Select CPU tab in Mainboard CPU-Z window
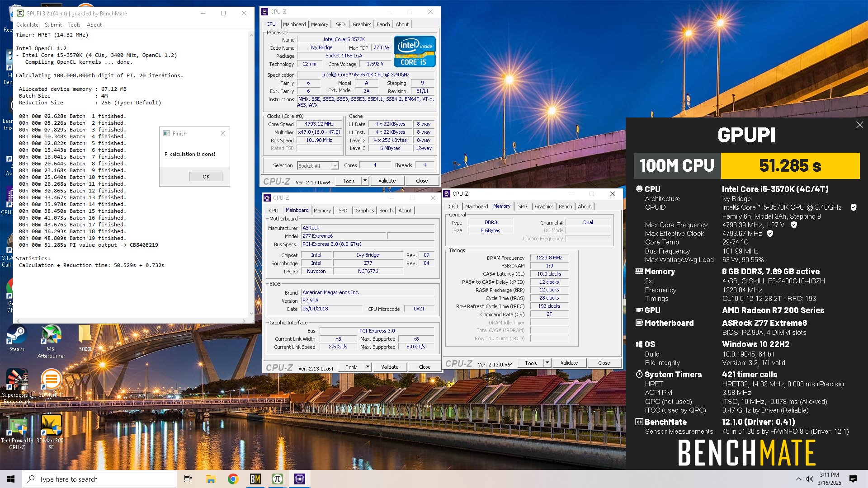This screenshot has height=488, width=868. click(x=274, y=211)
